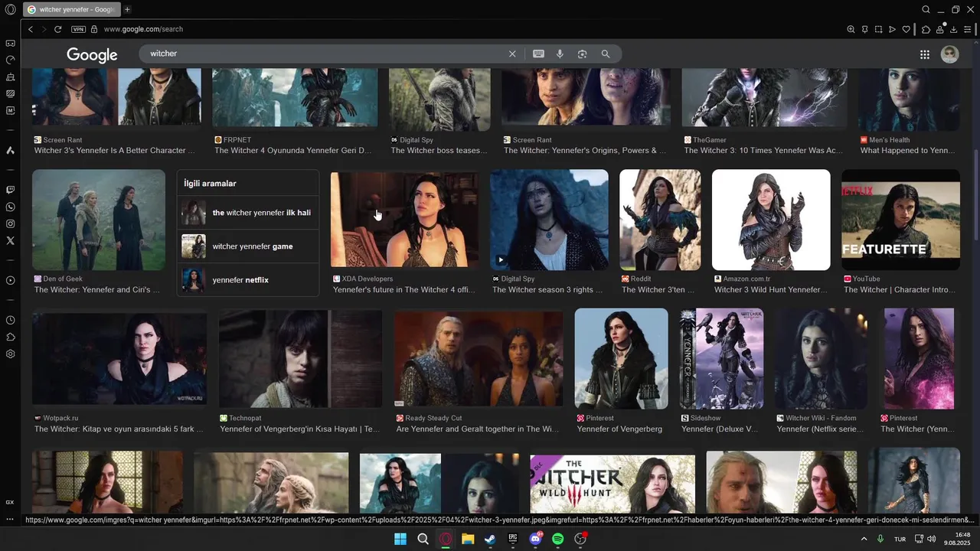Viewport: 980px width, 551px height.
Task: Search by image with Google Lens
Action: pos(582,54)
